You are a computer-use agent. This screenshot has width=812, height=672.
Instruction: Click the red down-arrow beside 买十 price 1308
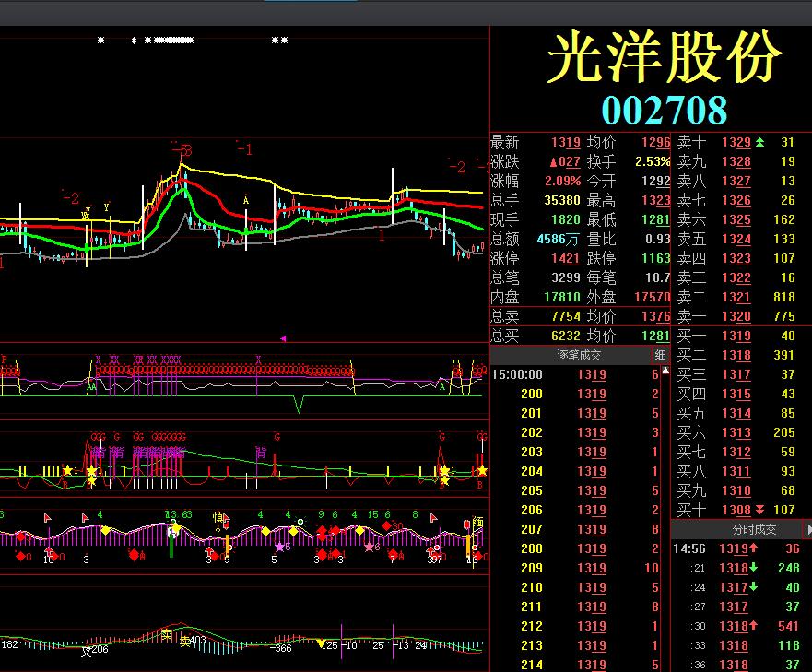click(x=759, y=510)
